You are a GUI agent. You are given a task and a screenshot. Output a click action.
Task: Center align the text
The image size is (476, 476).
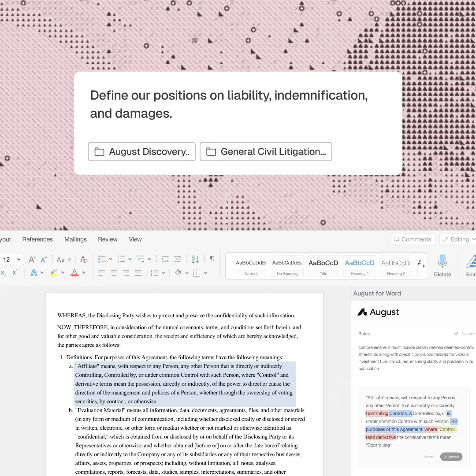(114, 273)
